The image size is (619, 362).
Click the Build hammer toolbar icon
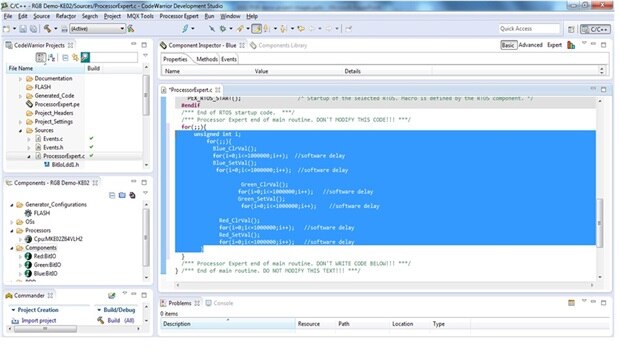pos(47,28)
